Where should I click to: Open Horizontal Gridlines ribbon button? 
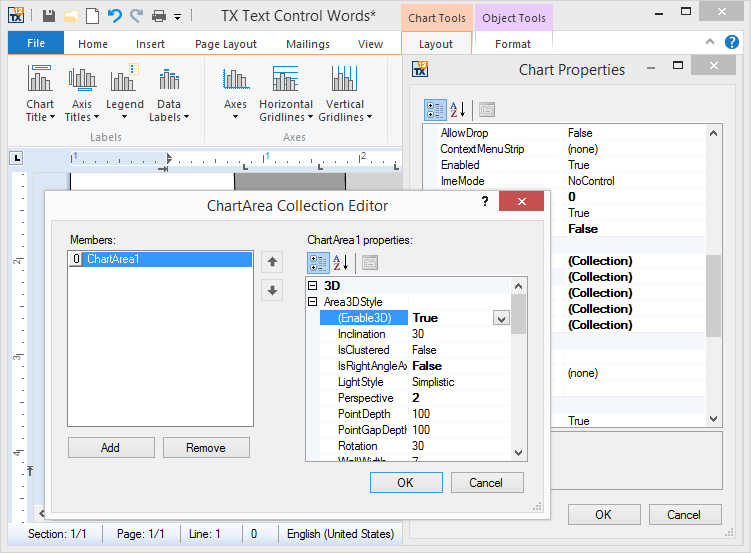click(285, 94)
